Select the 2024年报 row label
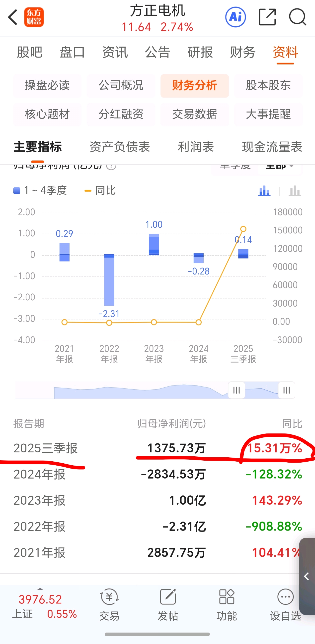 [x=39, y=474]
